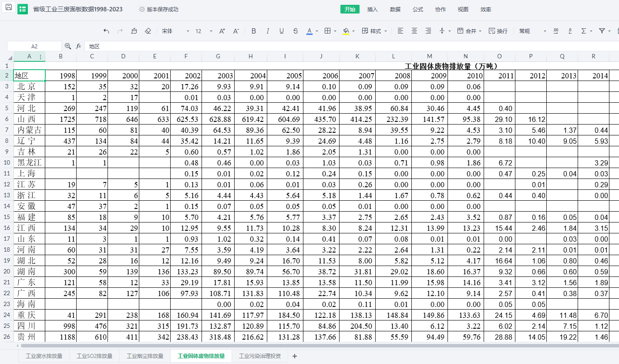This screenshot has width=619, height=364.
Task: Align text right
Action: pyautogui.click(x=428, y=31)
